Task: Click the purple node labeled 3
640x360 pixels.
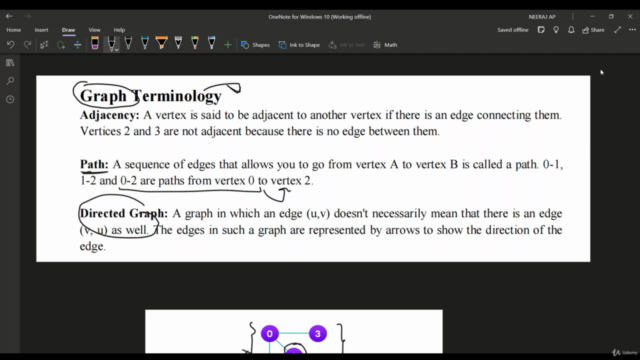Action: [318, 334]
